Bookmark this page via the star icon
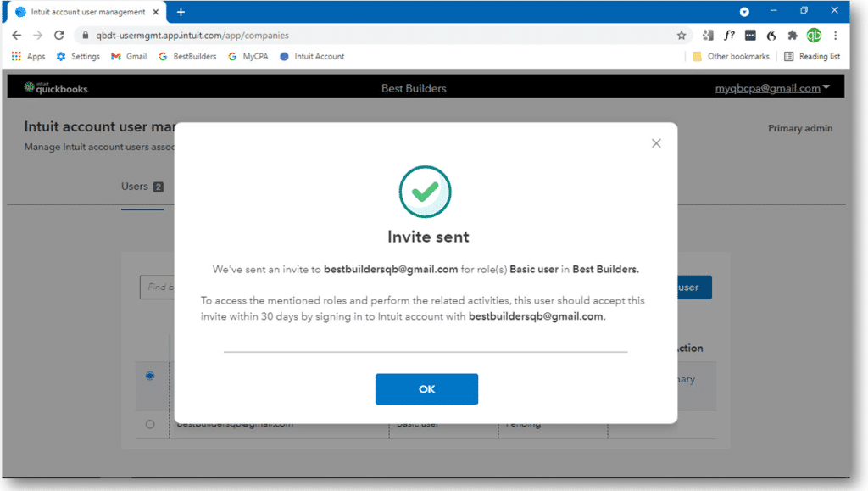This screenshot has width=868, height=491. point(682,36)
